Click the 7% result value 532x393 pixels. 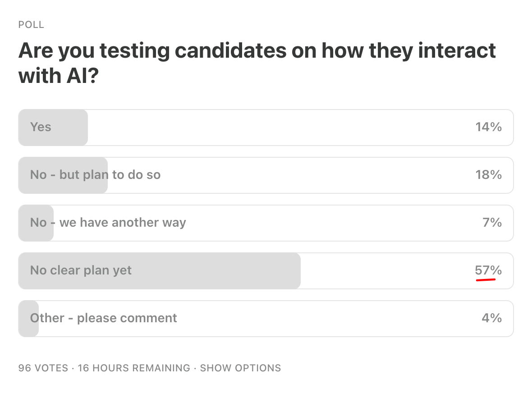[x=492, y=223]
